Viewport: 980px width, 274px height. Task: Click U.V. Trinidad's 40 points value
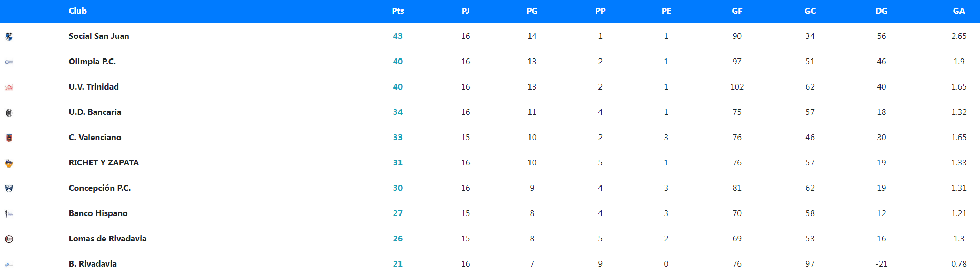[x=398, y=87]
